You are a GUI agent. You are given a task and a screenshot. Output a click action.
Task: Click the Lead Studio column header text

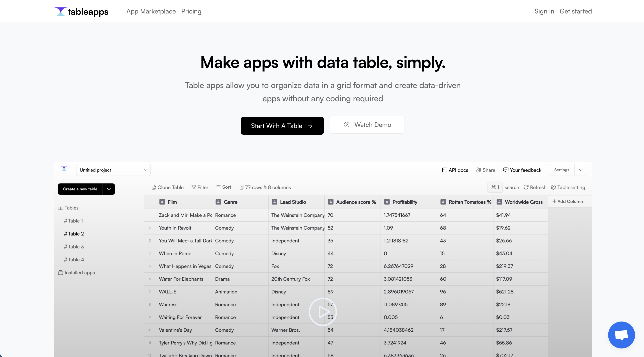point(293,202)
